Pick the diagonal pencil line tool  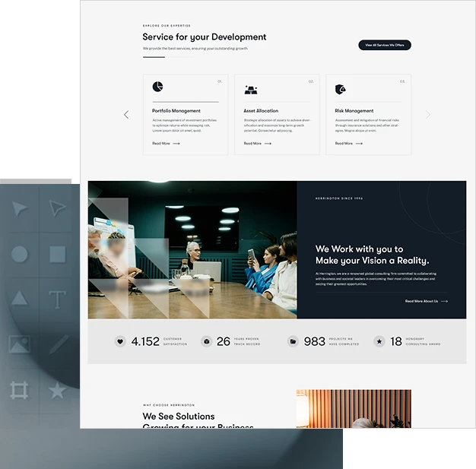(59, 344)
